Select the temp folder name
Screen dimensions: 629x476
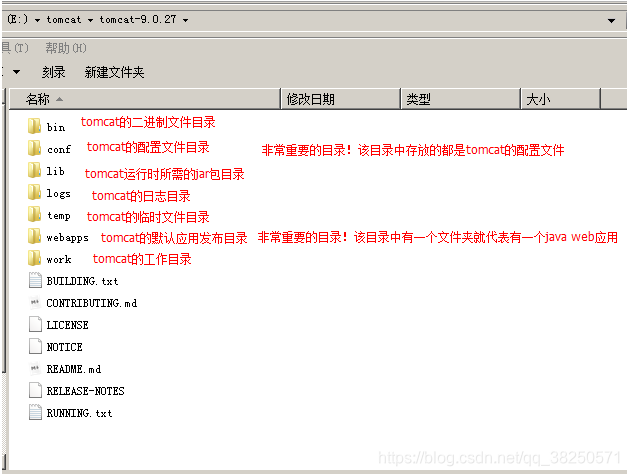(59, 216)
